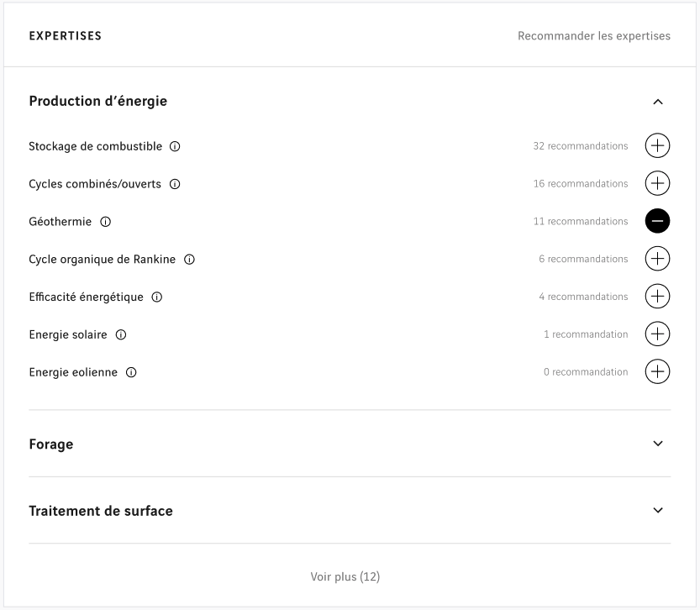This screenshot has height=610, width=700.
Task: View info for Cycle organique de Rankine
Action: coord(189,260)
